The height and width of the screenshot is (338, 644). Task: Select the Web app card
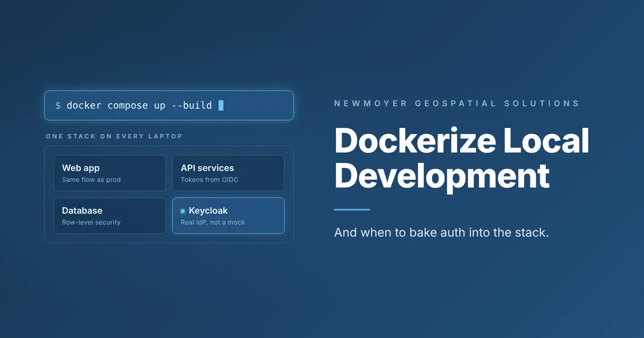click(x=109, y=173)
